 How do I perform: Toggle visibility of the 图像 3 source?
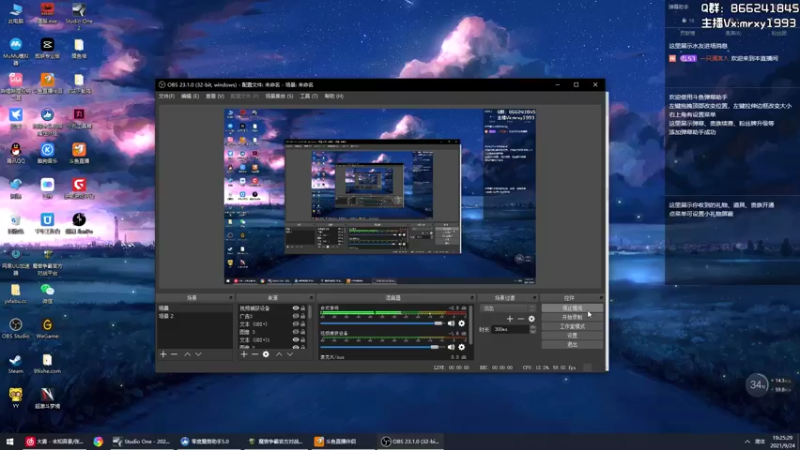pyautogui.click(x=295, y=332)
